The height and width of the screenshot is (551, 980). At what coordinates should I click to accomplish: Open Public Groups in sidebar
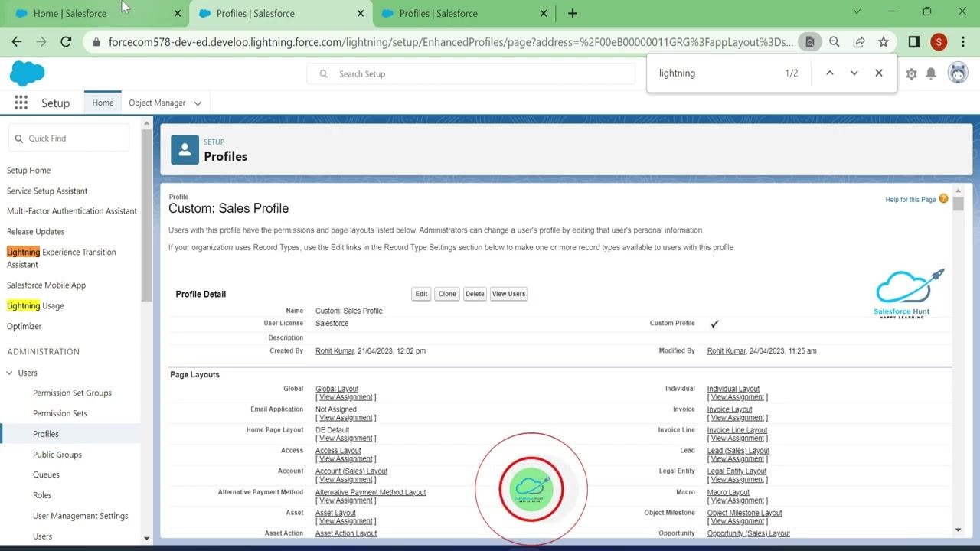[x=57, y=455]
